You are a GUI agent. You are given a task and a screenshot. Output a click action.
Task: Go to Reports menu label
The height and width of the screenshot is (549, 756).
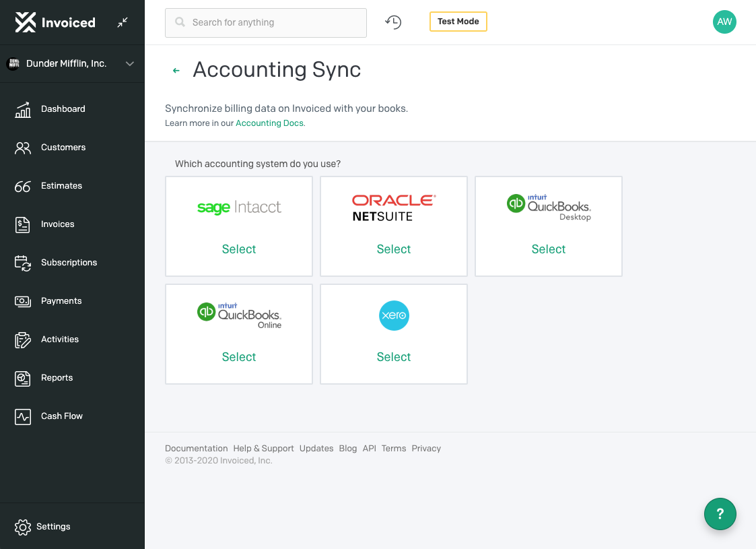coord(57,378)
